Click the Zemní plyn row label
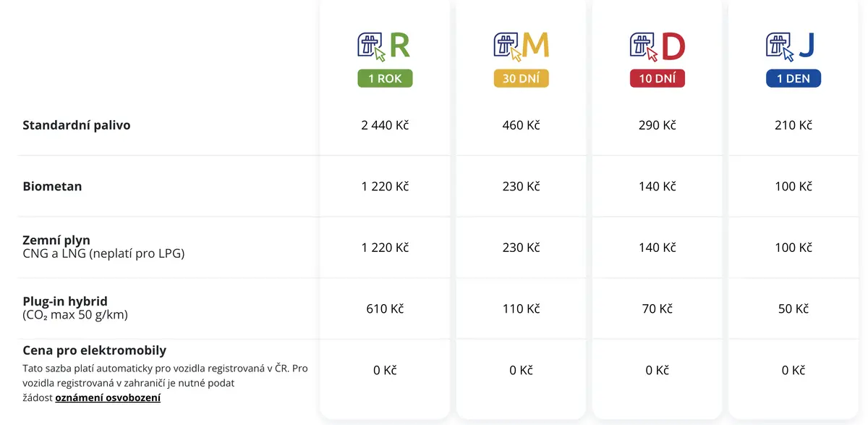The image size is (868, 425). click(x=56, y=240)
